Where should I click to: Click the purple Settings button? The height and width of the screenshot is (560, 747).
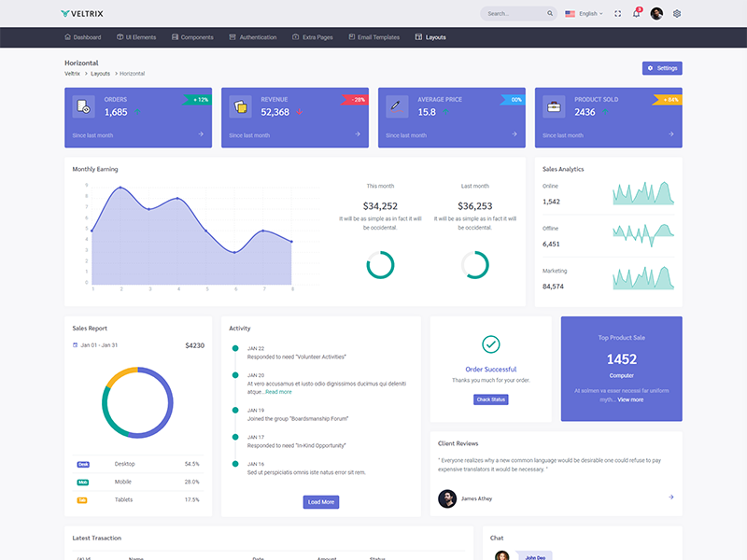662,68
